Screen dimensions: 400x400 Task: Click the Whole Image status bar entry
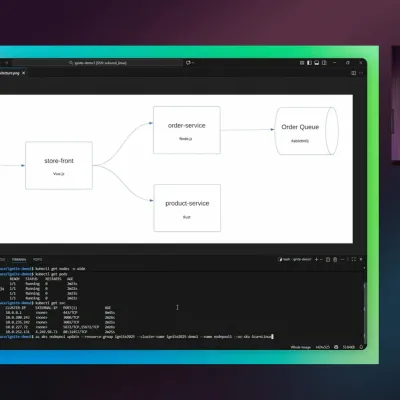tap(301, 347)
